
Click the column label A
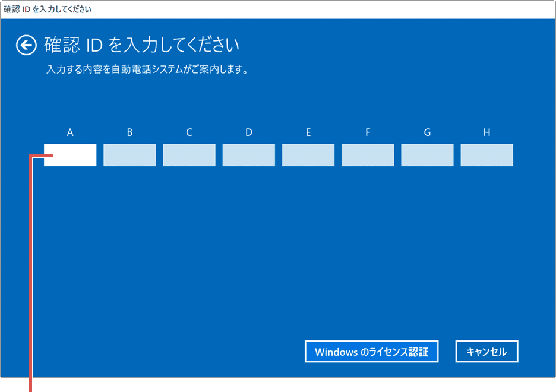click(70, 132)
